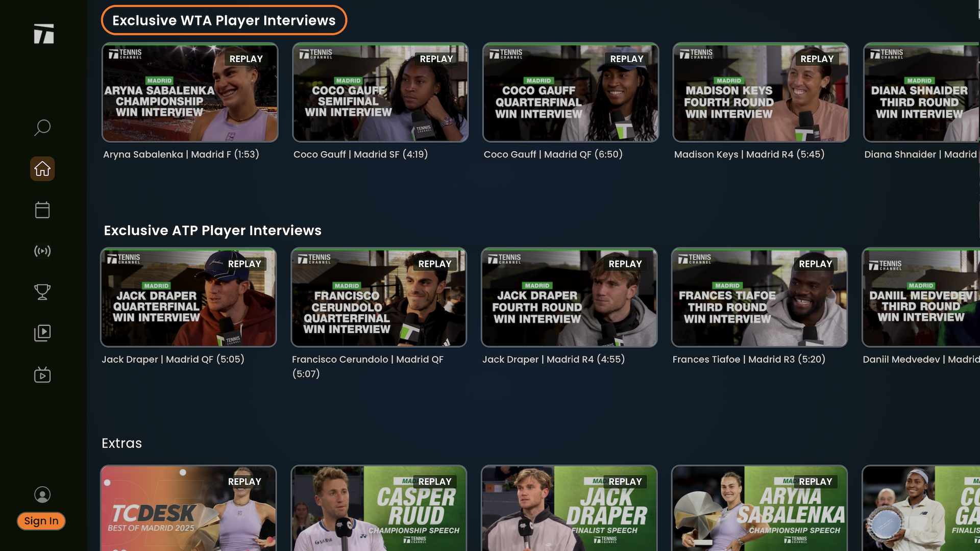The width and height of the screenshot is (980, 551).
Task: Open tournaments via the trophy icon
Action: pyautogui.click(x=42, y=291)
